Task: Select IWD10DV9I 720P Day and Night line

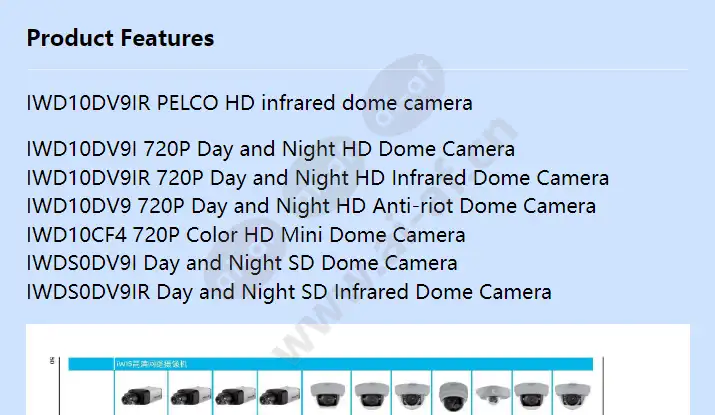Action: point(270,149)
